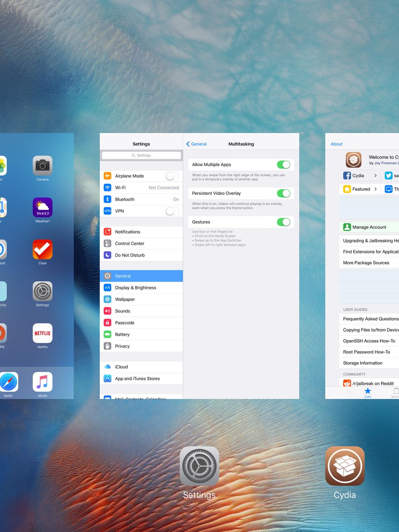Click the Notifications icon
The width and height of the screenshot is (399, 532).
(x=107, y=232)
